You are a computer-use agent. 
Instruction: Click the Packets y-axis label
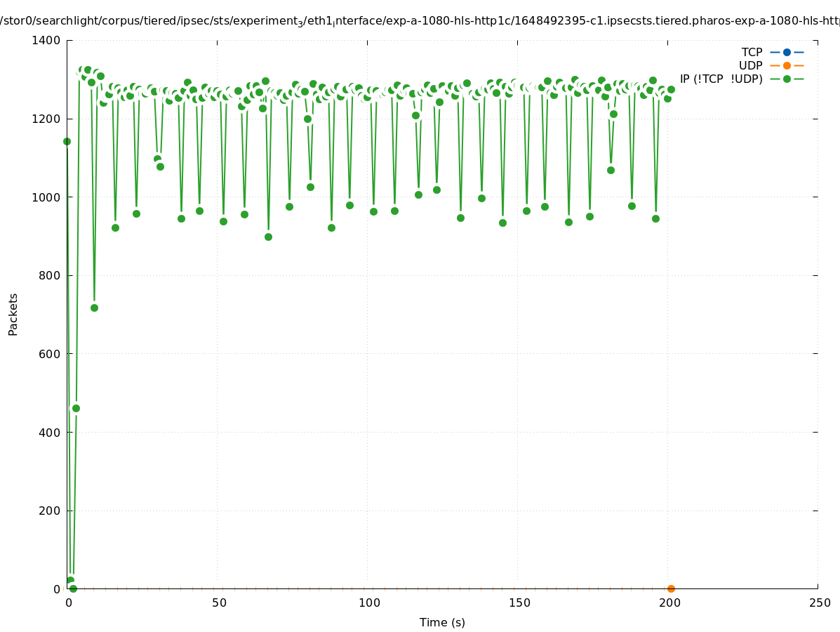13,314
